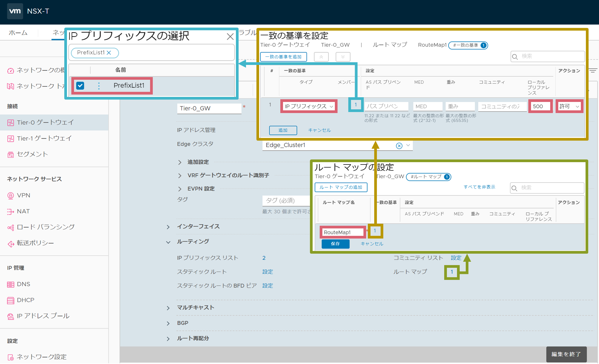Clear Edge_Cluster1 selection with circled X

click(399, 146)
